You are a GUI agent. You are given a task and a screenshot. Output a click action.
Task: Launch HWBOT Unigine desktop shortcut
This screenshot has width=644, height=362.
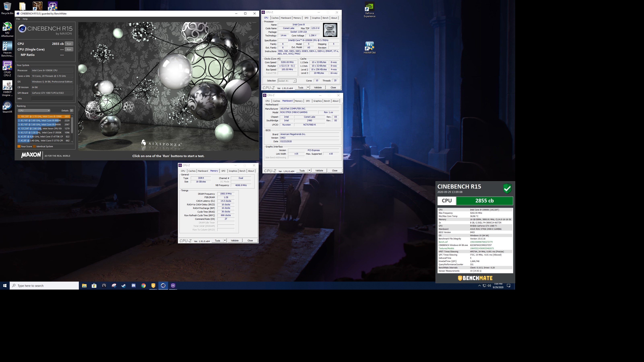(7, 88)
